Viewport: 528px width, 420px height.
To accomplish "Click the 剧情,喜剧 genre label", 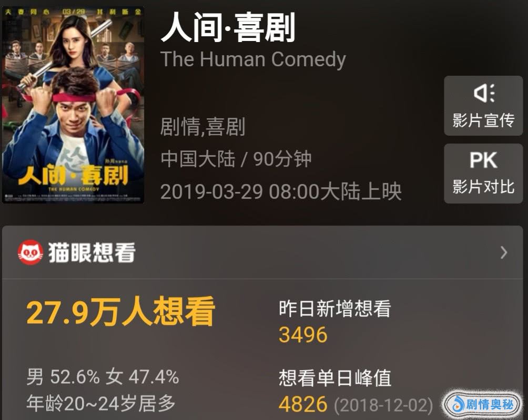I will [x=202, y=127].
